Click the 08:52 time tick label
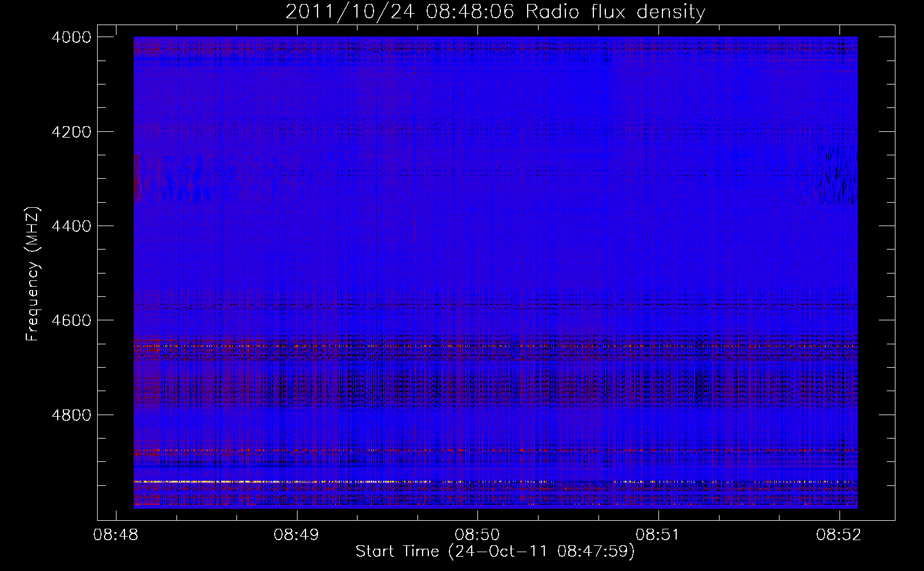 pyautogui.click(x=839, y=534)
